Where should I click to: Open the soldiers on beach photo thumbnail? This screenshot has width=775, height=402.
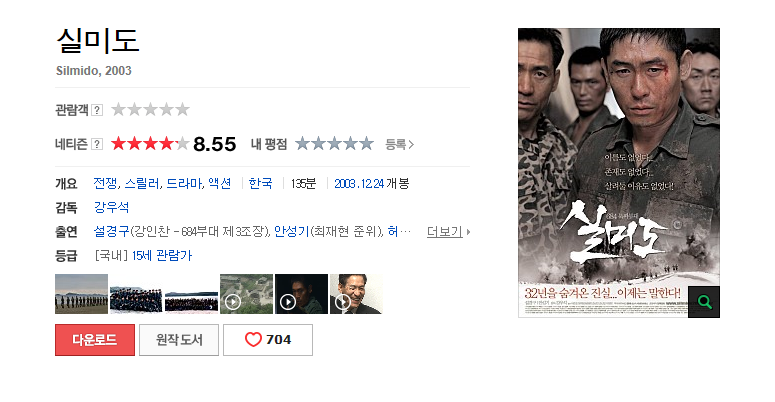tap(81, 294)
